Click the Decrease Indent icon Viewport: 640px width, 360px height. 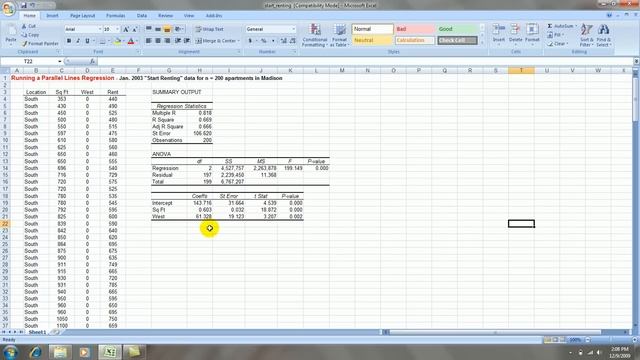coord(178,41)
